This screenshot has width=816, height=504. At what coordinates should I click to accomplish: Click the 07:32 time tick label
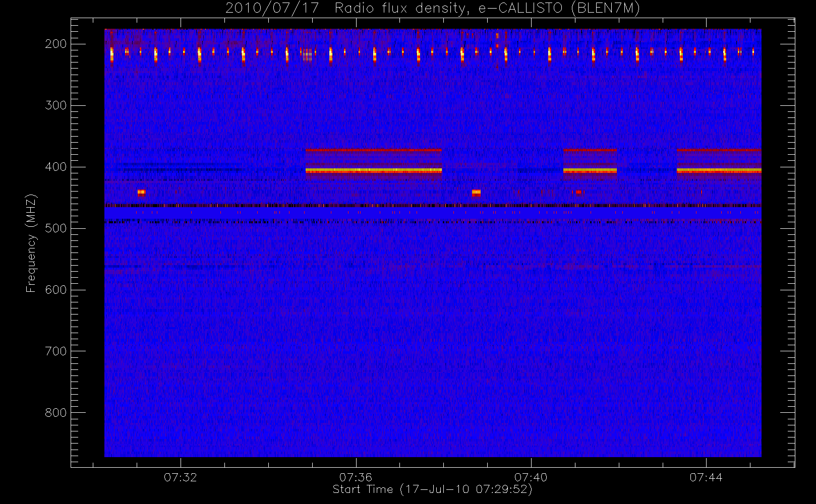[181, 477]
